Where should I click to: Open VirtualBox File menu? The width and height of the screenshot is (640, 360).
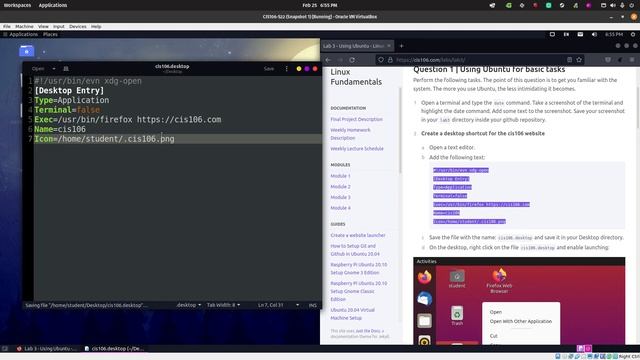(7, 26)
